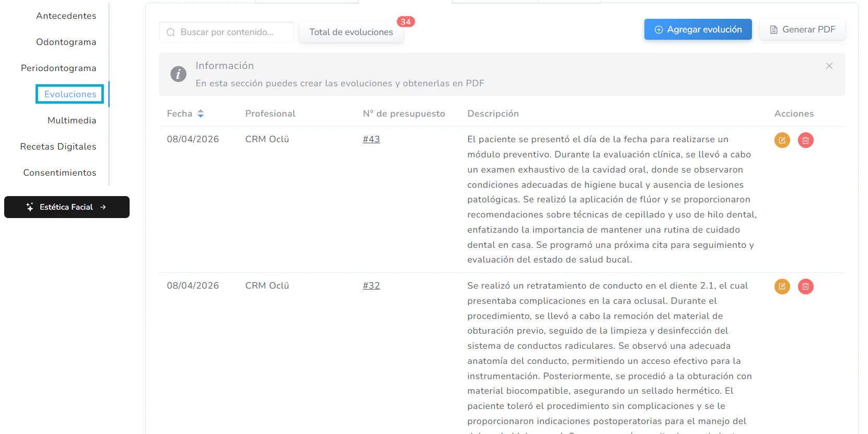868x434 pixels.
Task: Open the Odontograma section
Action: click(x=66, y=42)
